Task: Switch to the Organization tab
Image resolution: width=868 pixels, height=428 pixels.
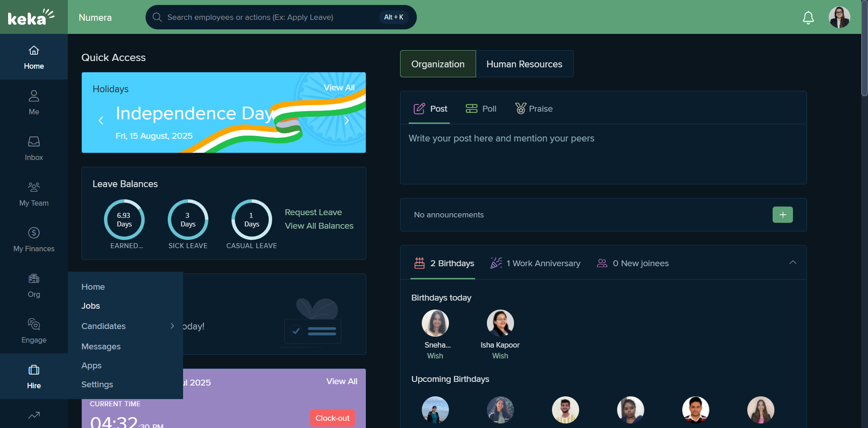Action: [x=438, y=64]
